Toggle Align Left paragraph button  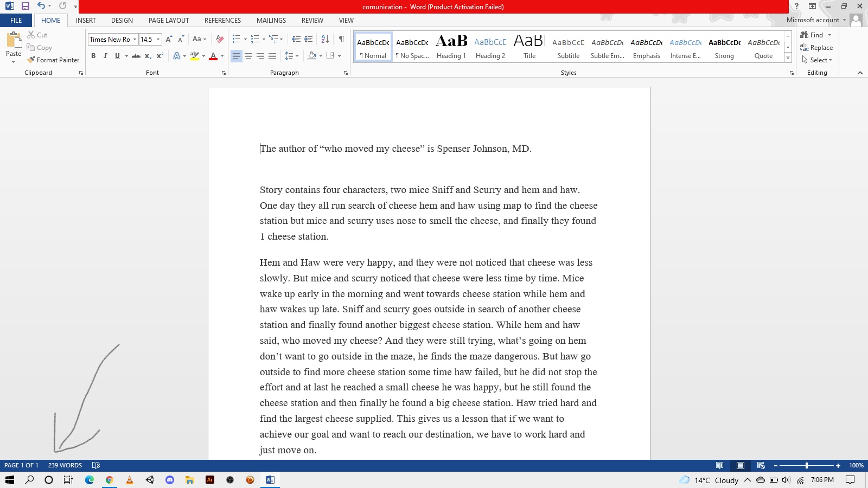click(237, 56)
